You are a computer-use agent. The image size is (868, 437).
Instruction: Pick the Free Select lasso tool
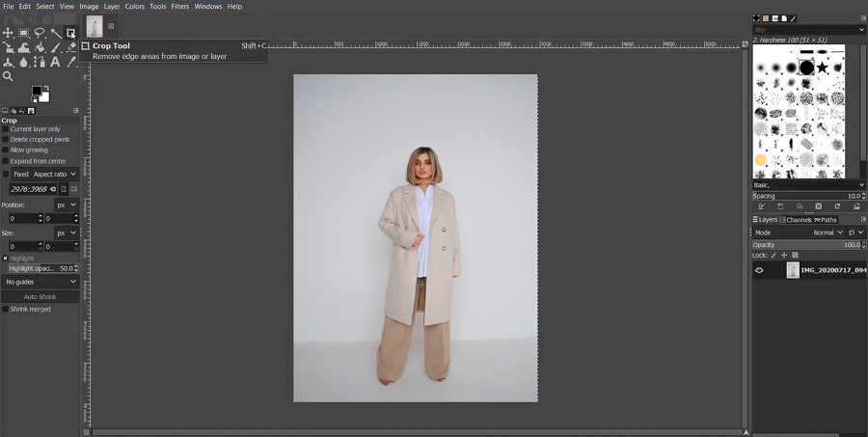tap(40, 34)
